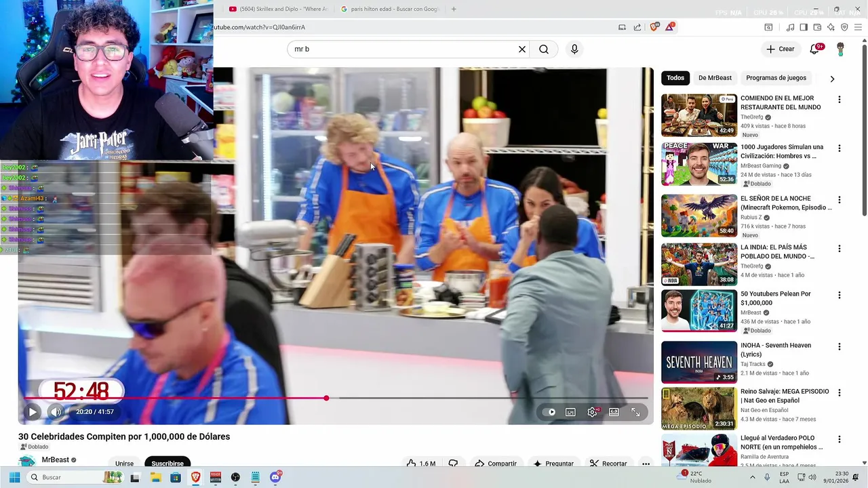Switch to the Skrillex and Diplo browser tab
The width and height of the screenshot is (868, 488).
click(x=278, y=9)
